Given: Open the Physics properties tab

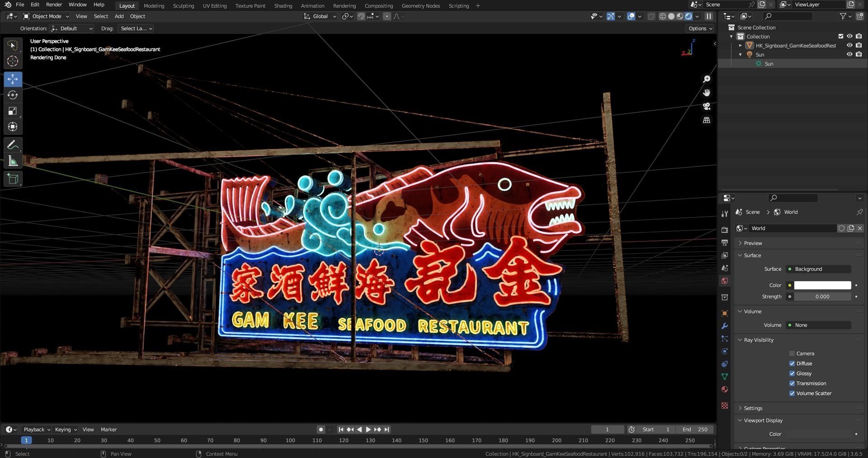Looking at the screenshot, I should click(x=725, y=351).
